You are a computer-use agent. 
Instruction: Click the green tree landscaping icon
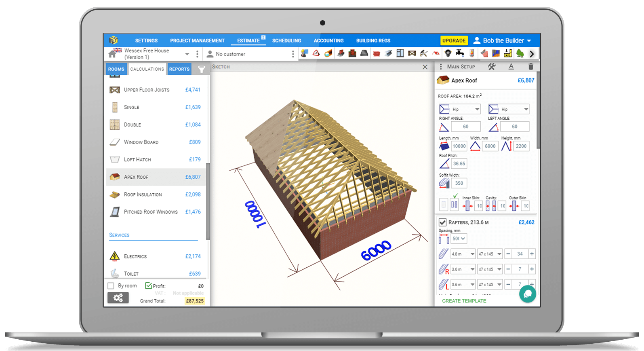tap(520, 53)
